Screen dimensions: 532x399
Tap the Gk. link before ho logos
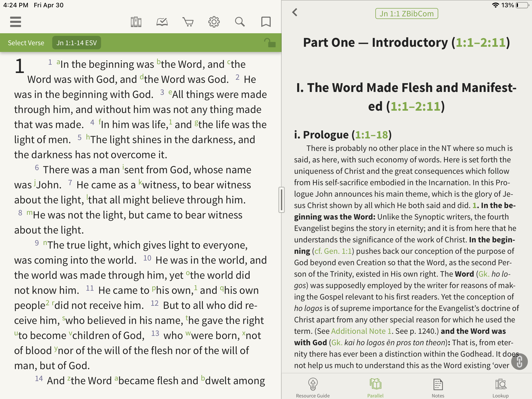pos(484,274)
